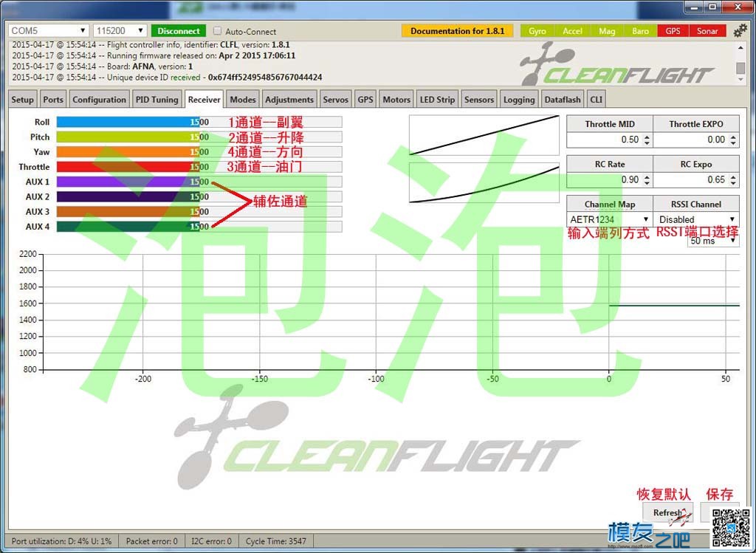Switch to the GPS tab

pos(365,100)
